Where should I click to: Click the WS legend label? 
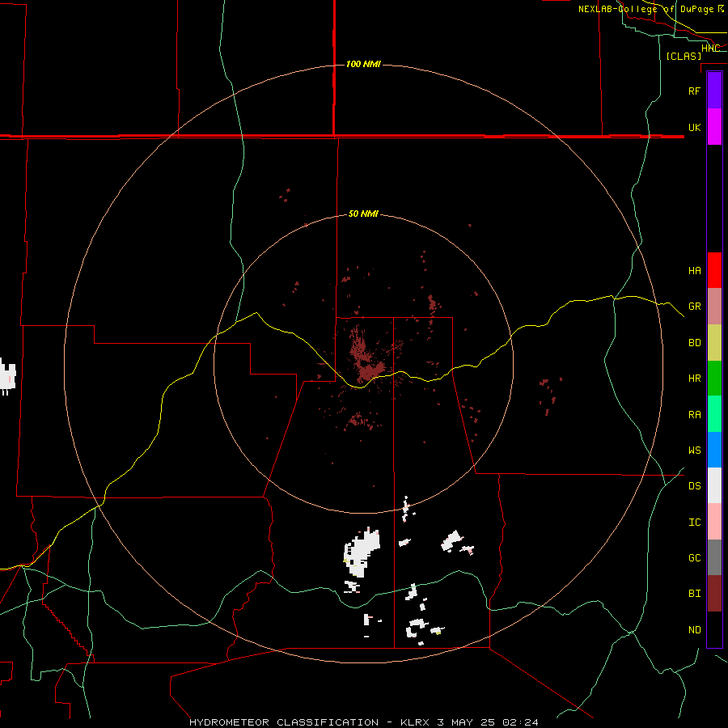pyautogui.click(x=695, y=450)
